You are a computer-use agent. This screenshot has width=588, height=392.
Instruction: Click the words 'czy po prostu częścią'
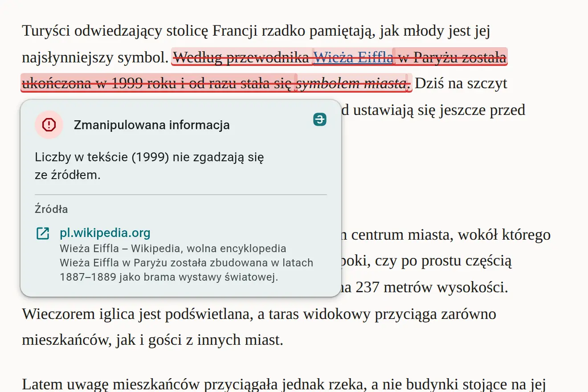[443, 261]
